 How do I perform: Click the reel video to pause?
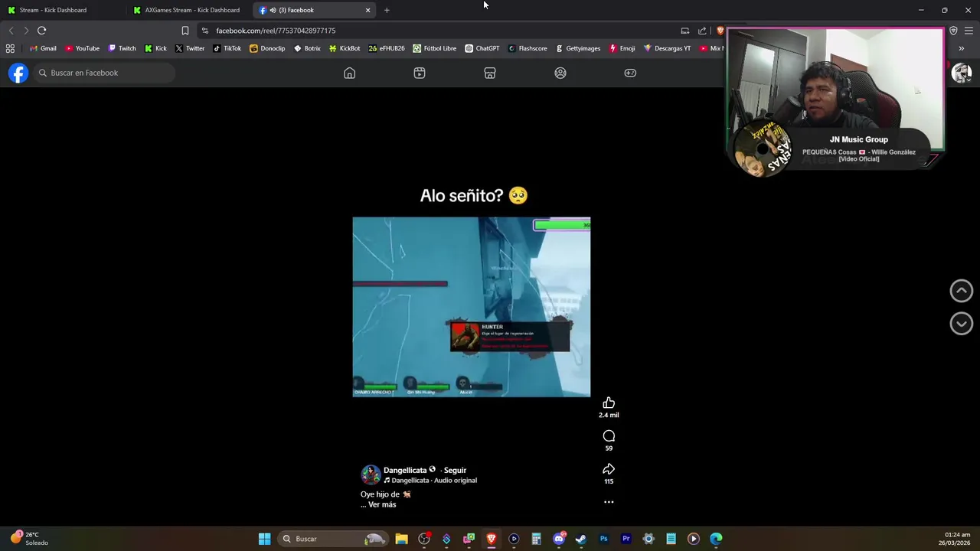point(472,307)
